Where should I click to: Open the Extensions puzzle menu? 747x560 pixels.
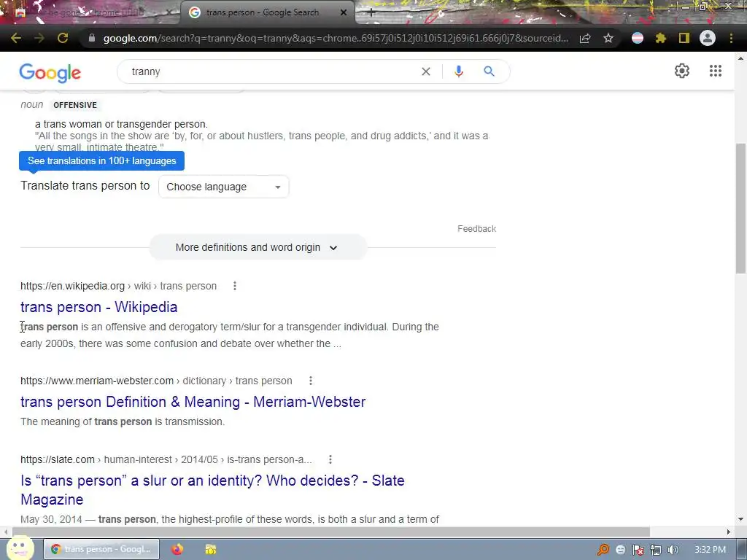click(x=661, y=38)
